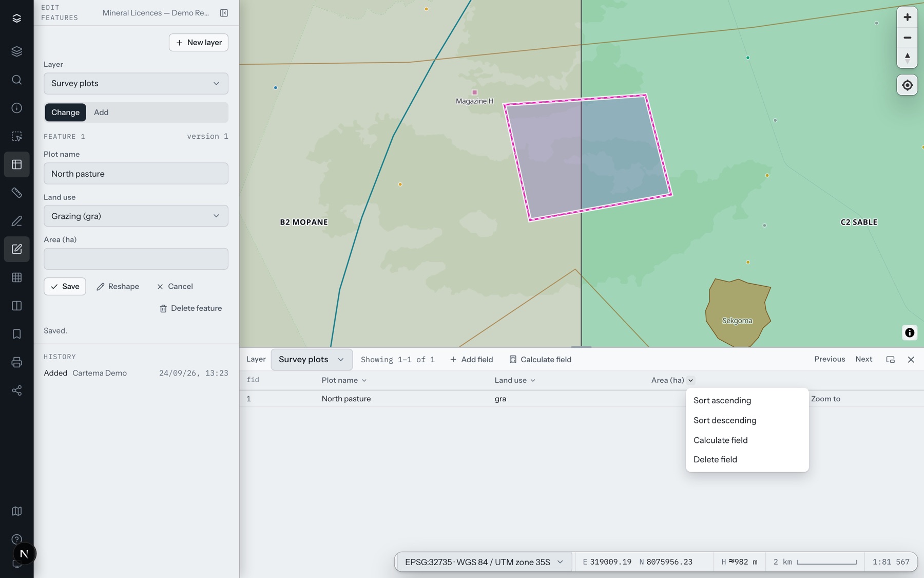Choose Sort descending from column menu
924x578 pixels.
[x=747, y=421]
